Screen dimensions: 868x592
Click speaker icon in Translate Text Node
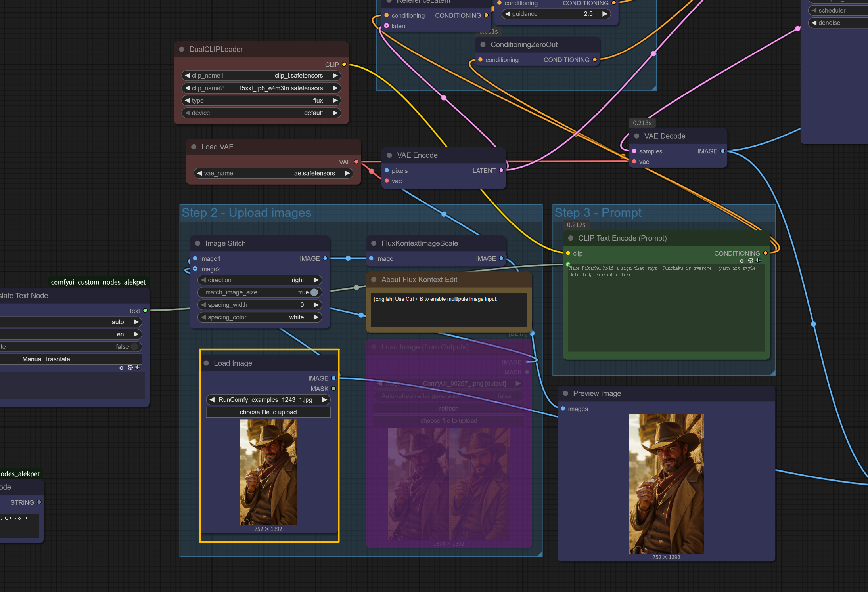(138, 368)
